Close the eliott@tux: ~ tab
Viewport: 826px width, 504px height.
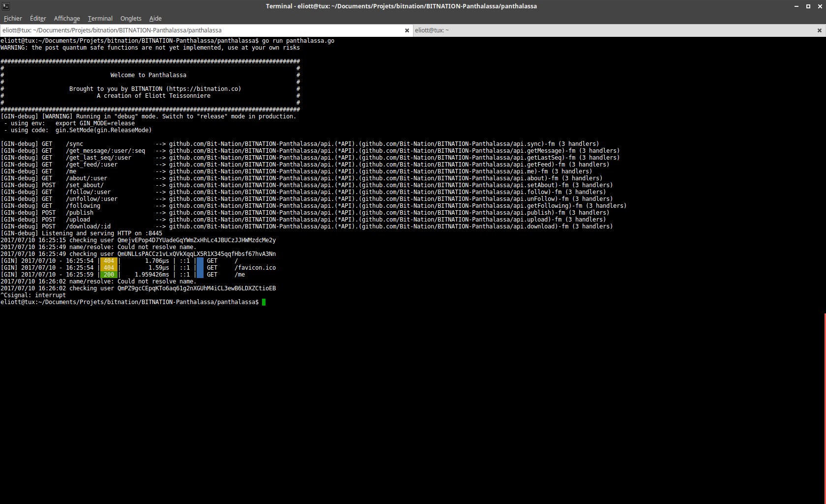coord(820,30)
